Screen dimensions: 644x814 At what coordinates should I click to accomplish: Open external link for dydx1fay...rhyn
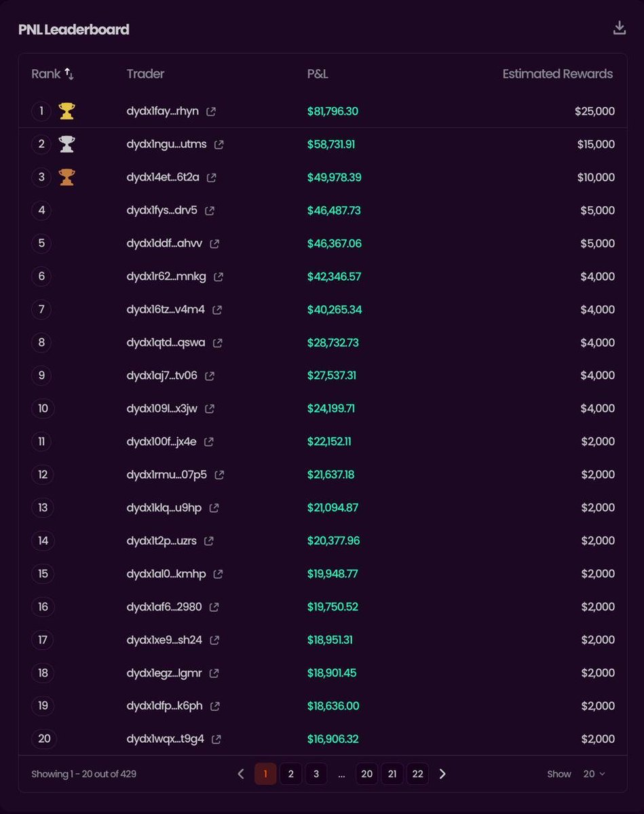tap(211, 111)
